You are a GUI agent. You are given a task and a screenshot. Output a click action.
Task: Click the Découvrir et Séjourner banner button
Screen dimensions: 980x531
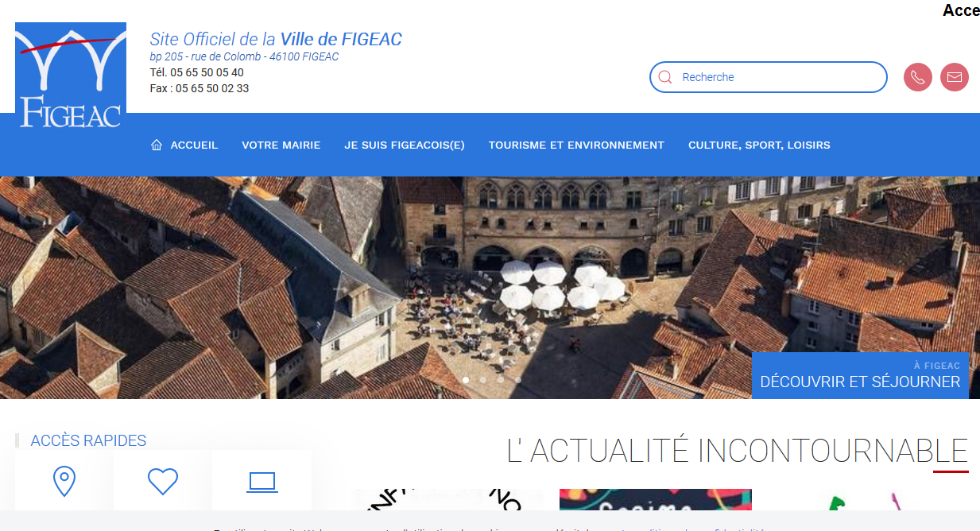click(x=860, y=375)
